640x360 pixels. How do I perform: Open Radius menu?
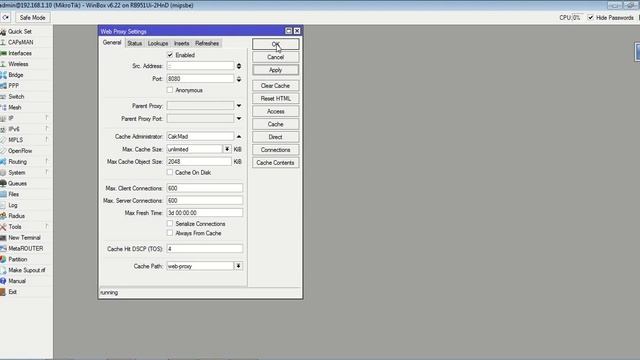tap(16, 216)
